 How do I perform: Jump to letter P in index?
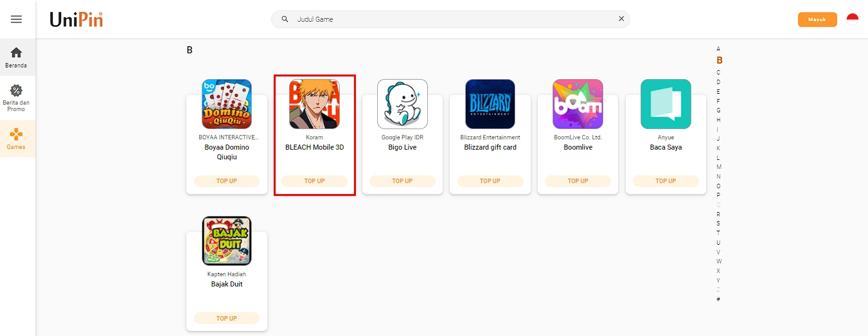coord(718,195)
